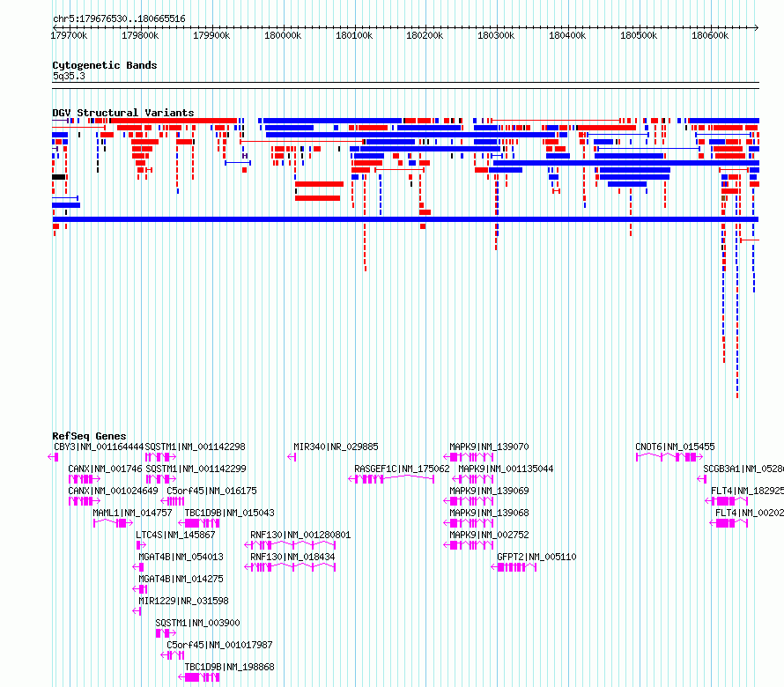Click the TBC1D9B|NM_198868 label

coord(230,667)
